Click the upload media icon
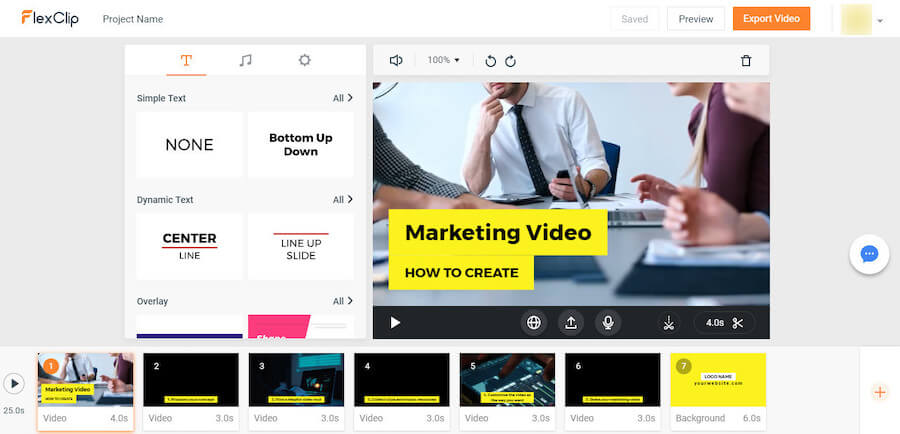900x434 pixels. [x=571, y=323]
